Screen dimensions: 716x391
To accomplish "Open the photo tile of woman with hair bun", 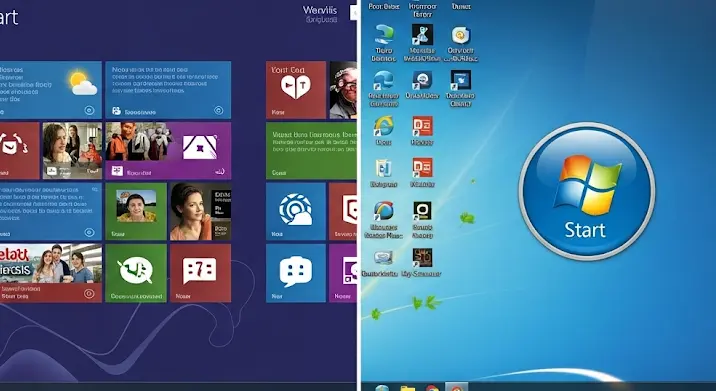I will pos(200,211).
